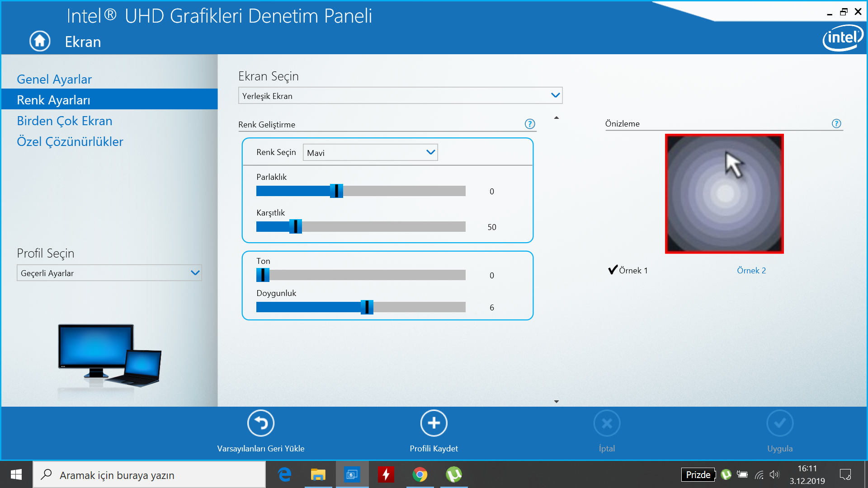Click the battery tray icon
868x488 pixels.
coord(742,474)
